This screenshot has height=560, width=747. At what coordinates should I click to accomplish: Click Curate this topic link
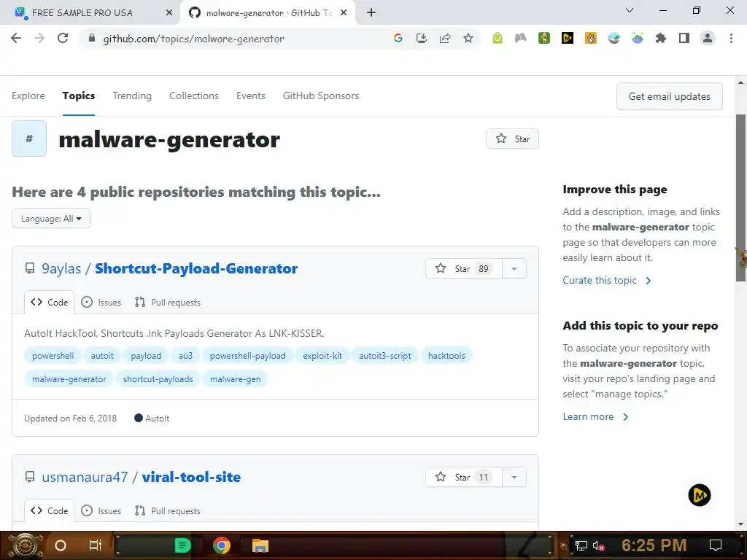tap(606, 280)
